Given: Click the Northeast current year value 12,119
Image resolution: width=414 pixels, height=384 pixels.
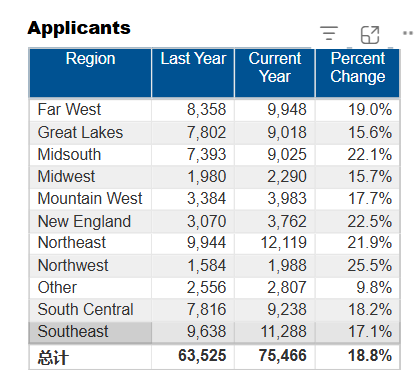Looking at the screenshot, I should [x=283, y=243].
